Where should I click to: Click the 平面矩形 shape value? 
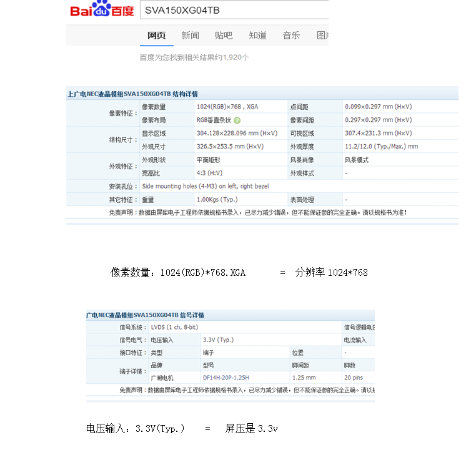[x=208, y=160]
